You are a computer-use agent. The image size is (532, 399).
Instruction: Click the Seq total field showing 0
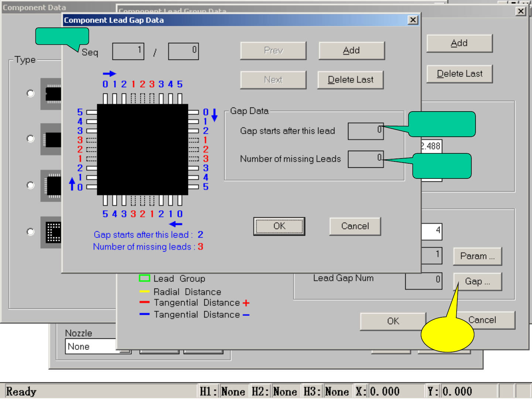(x=184, y=51)
